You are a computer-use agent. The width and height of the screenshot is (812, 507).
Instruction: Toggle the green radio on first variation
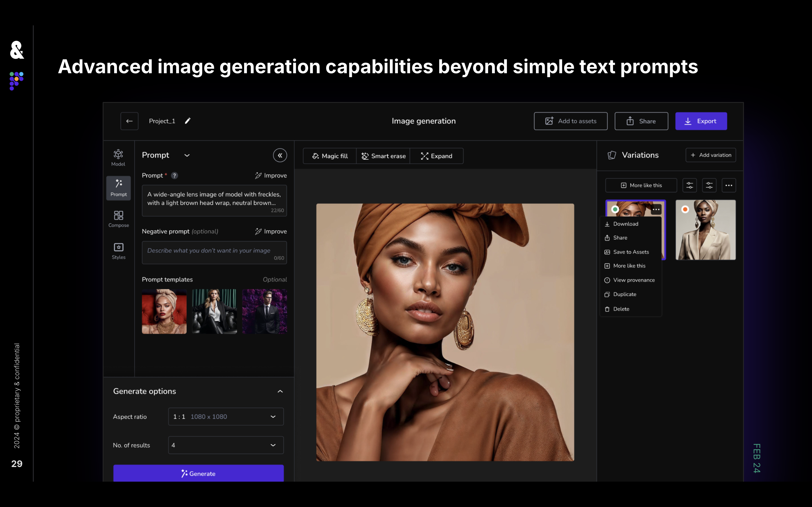pos(615,209)
